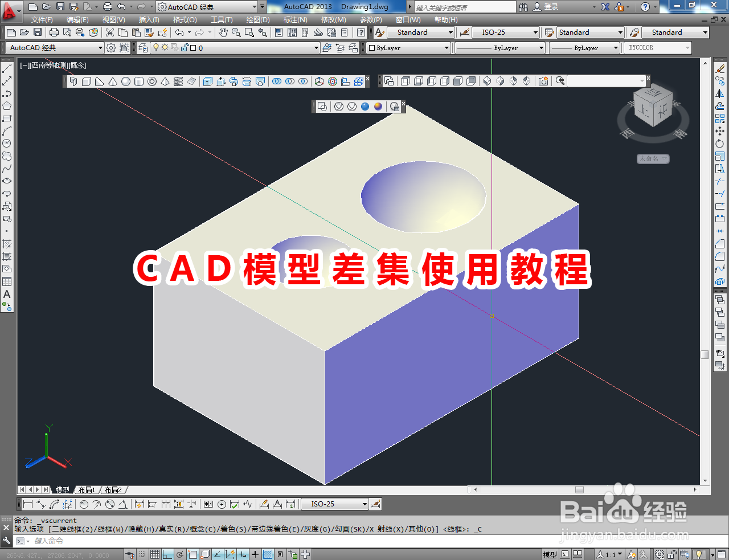Click the Pan hand tool
The image size is (729, 560).
pos(223,32)
